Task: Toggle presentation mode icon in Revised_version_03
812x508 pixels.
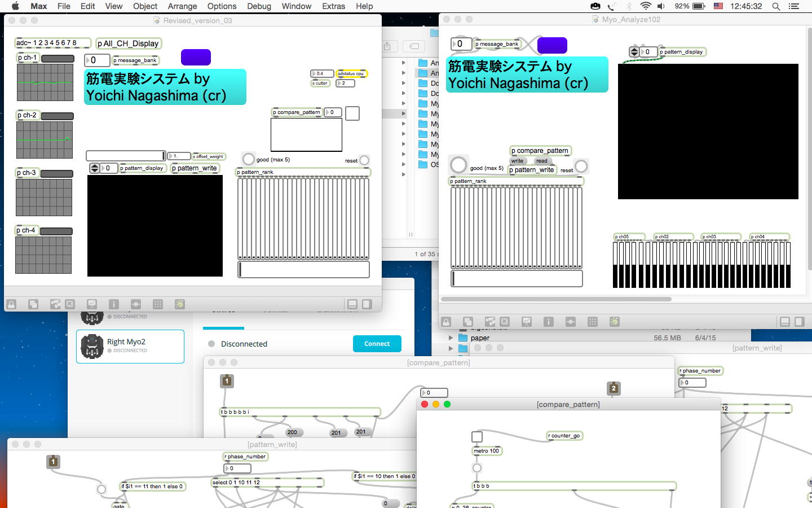Action: pyautogui.click(x=92, y=304)
